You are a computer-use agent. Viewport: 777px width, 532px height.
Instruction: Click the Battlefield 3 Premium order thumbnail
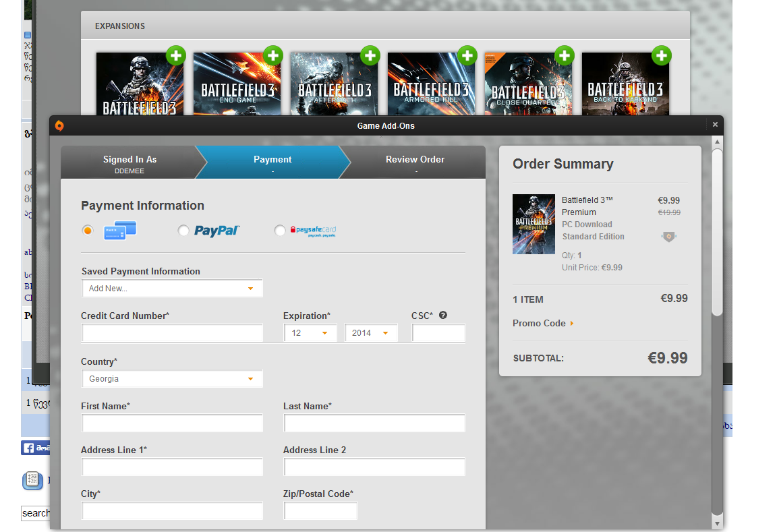(534, 224)
